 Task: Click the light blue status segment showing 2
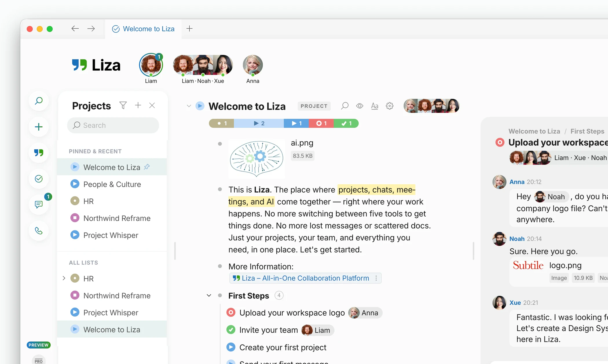coord(259,123)
